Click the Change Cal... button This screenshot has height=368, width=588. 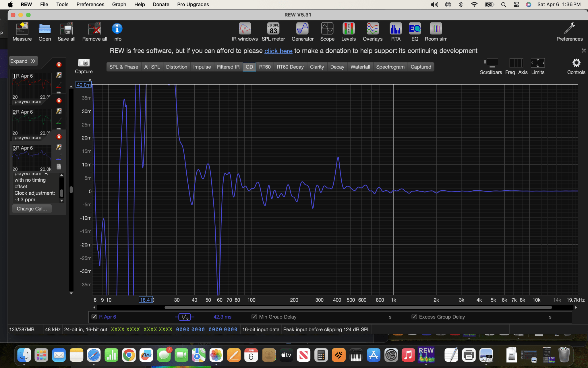pos(32,209)
